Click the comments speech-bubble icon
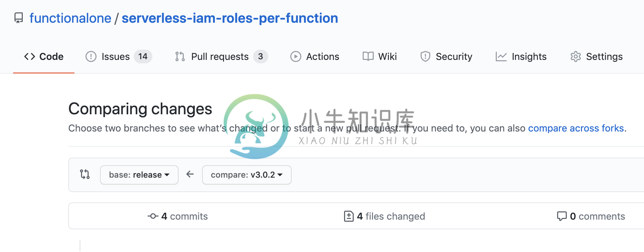This screenshot has height=252, width=644. pyautogui.click(x=562, y=216)
